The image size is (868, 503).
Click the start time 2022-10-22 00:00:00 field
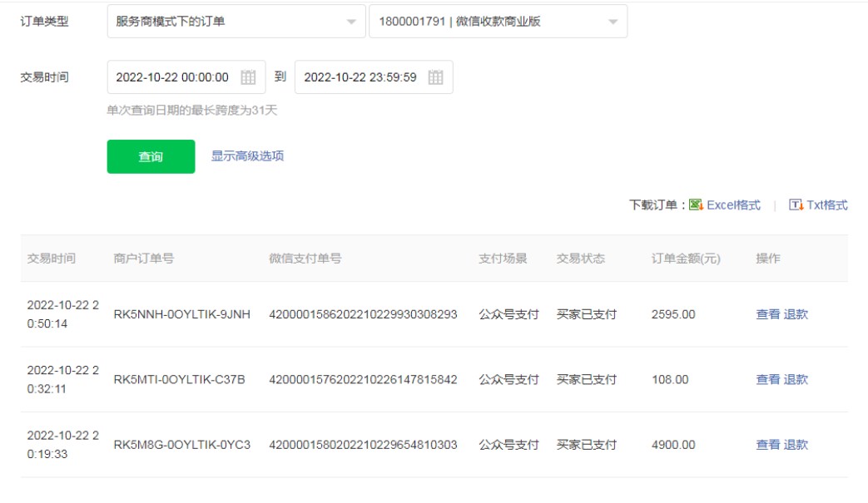tap(172, 77)
